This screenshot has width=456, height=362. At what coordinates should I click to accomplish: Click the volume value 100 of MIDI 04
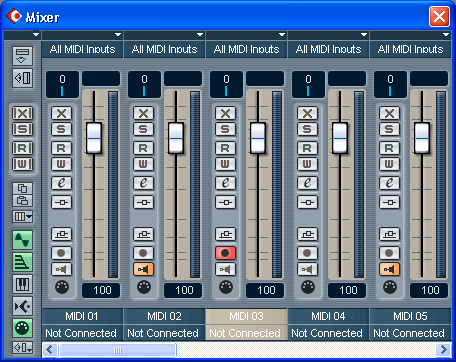(x=347, y=290)
